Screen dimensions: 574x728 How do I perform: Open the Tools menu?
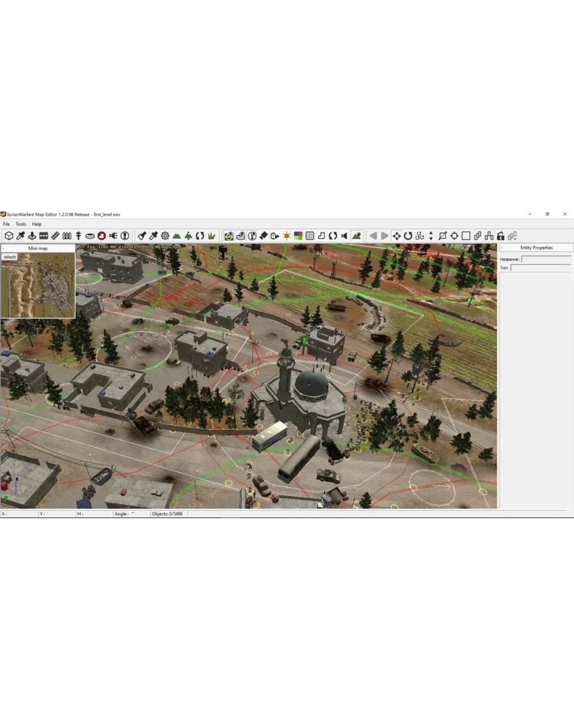[x=21, y=224]
